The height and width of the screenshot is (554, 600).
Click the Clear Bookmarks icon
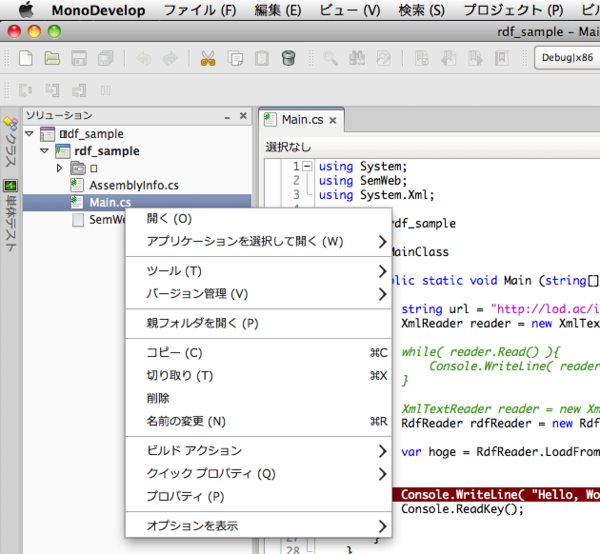[x=502, y=58]
